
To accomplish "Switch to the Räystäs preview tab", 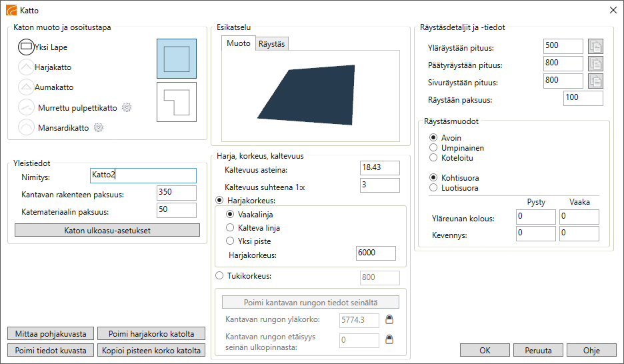I will tap(271, 44).
